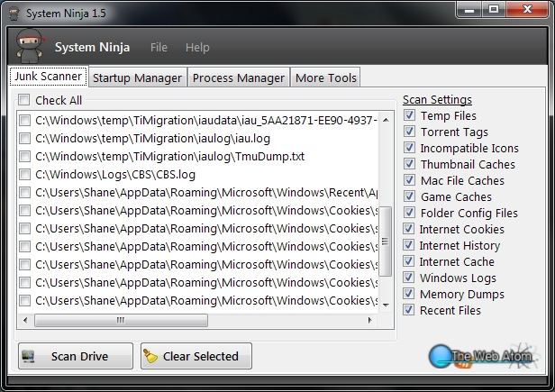Maximize the System Ninja window

coord(494,10)
